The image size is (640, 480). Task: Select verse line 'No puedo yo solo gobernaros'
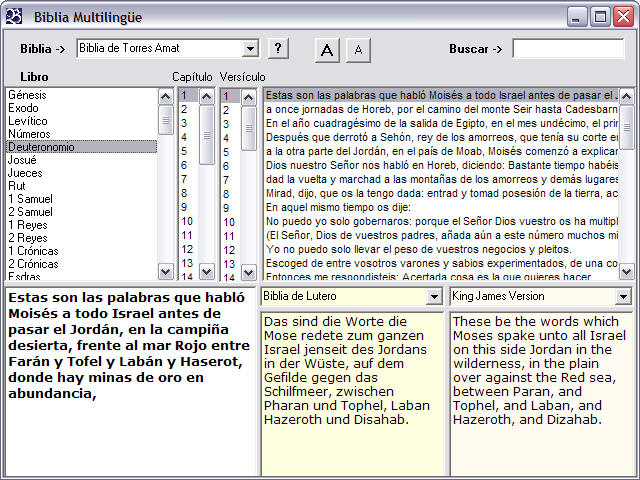point(441,221)
